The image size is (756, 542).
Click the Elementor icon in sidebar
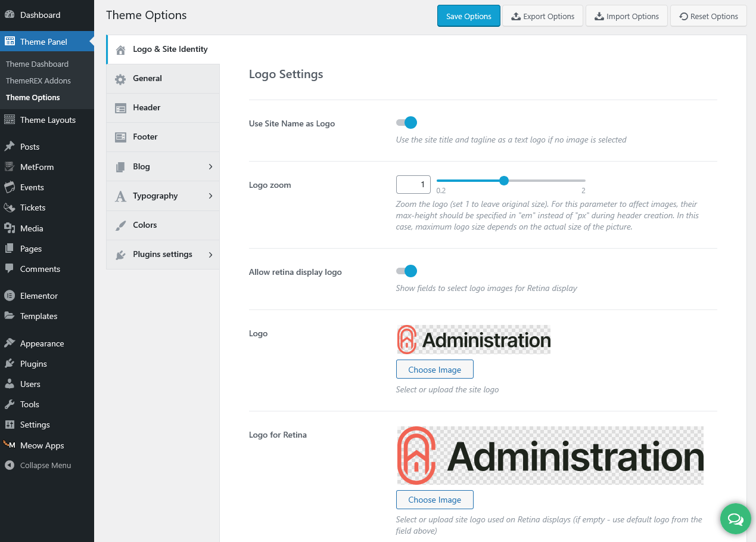pos(9,296)
